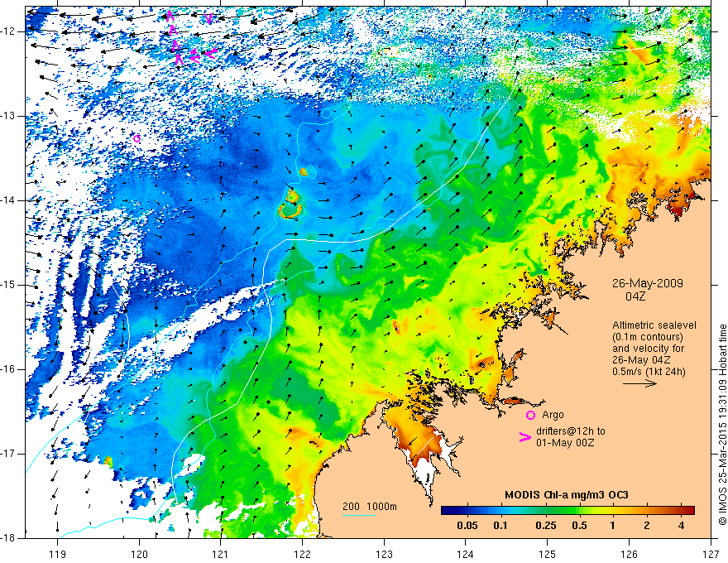Click the longitude axis label 126

pos(629,554)
